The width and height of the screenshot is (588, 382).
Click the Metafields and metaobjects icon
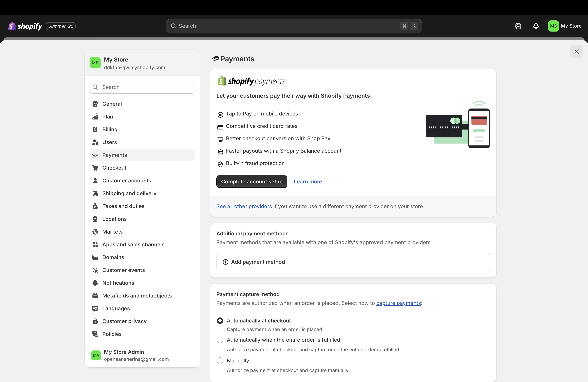(x=95, y=296)
